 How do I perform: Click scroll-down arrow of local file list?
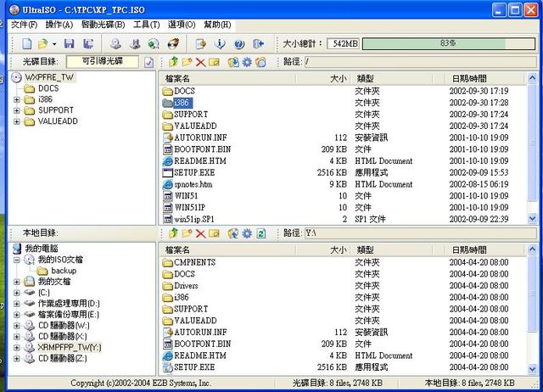pos(532,369)
